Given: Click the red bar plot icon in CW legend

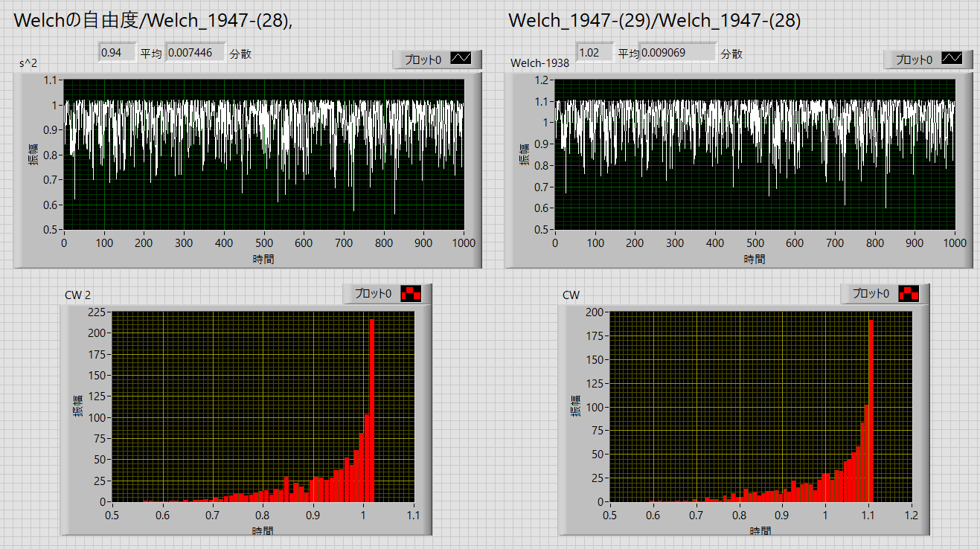Looking at the screenshot, I should pyautogui.click(x=909, y=294).
